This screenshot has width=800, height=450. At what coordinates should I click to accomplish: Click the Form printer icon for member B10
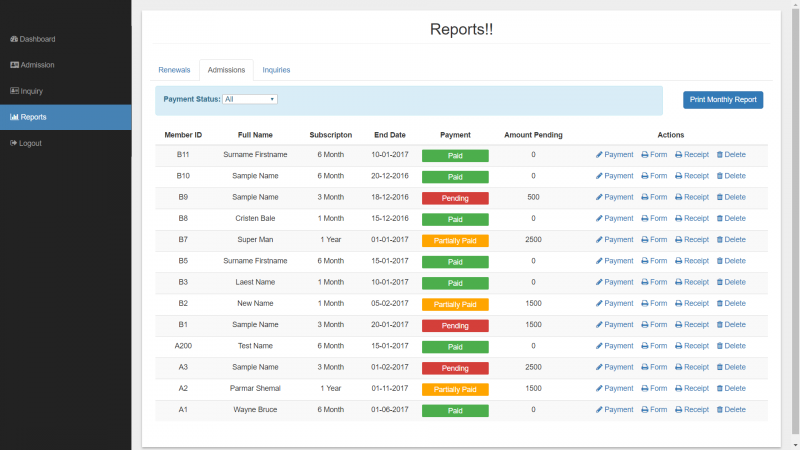[645, 176]
